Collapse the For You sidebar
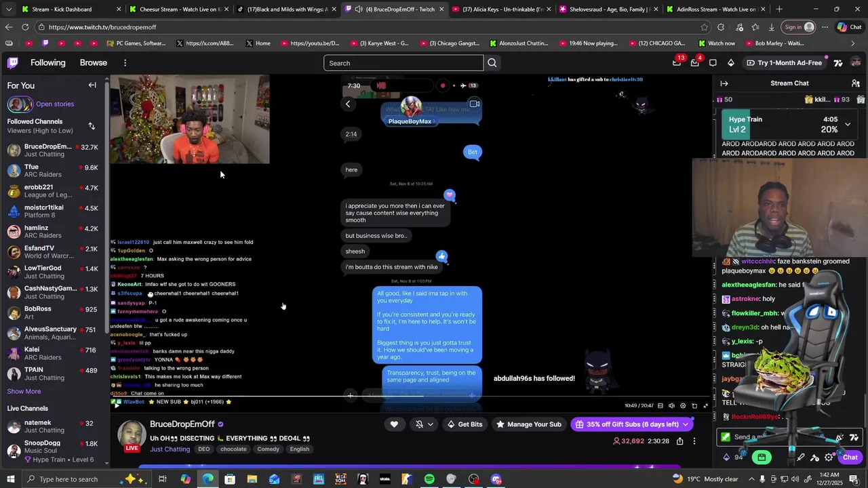 [x=92, y=85]
